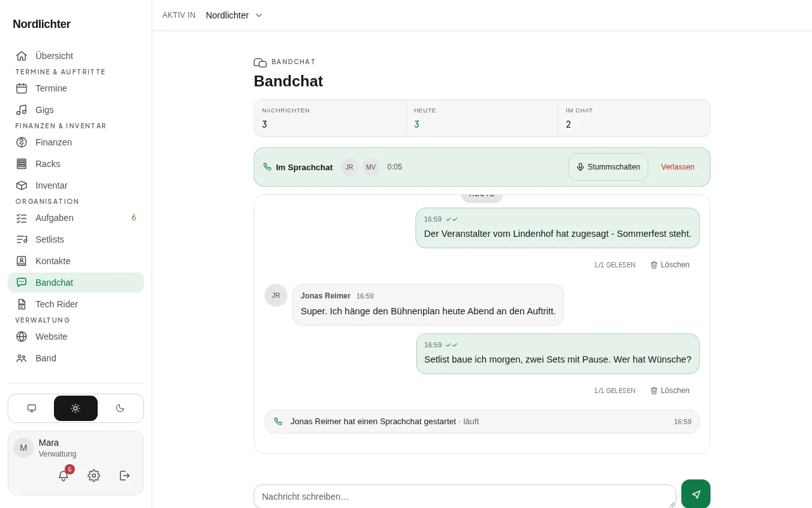Delete the Lindenhof Sommerfest message
The height and width of the screenshot is (508, 812).
pos(670,265)
